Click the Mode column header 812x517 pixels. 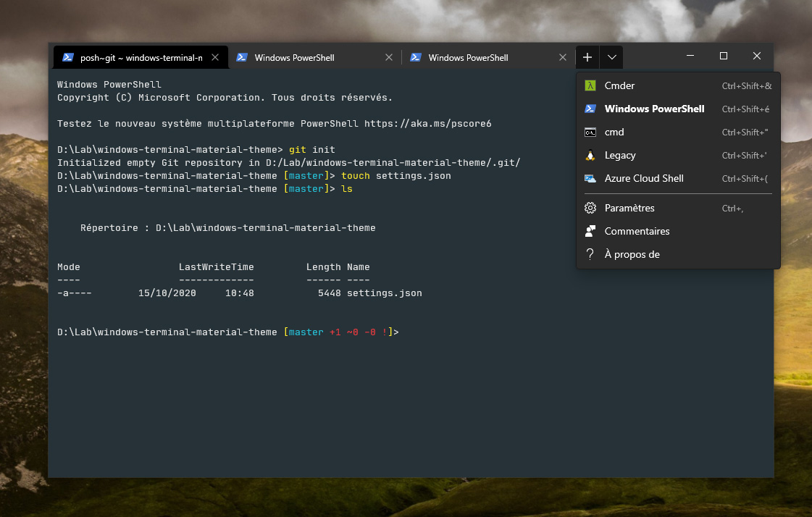coord(68,267)
